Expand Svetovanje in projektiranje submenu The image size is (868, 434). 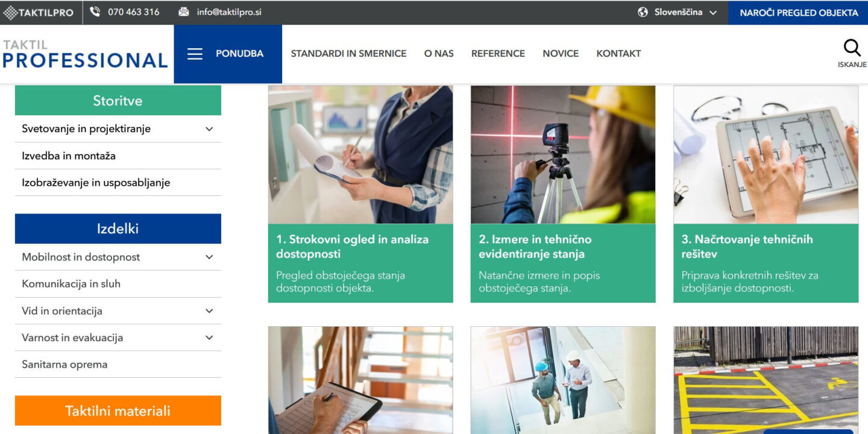(209, 129)
